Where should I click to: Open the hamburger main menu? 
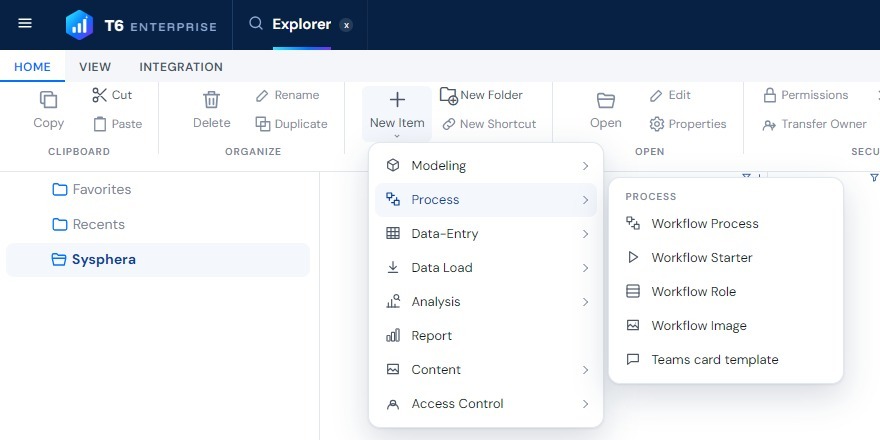coord(25,24)
